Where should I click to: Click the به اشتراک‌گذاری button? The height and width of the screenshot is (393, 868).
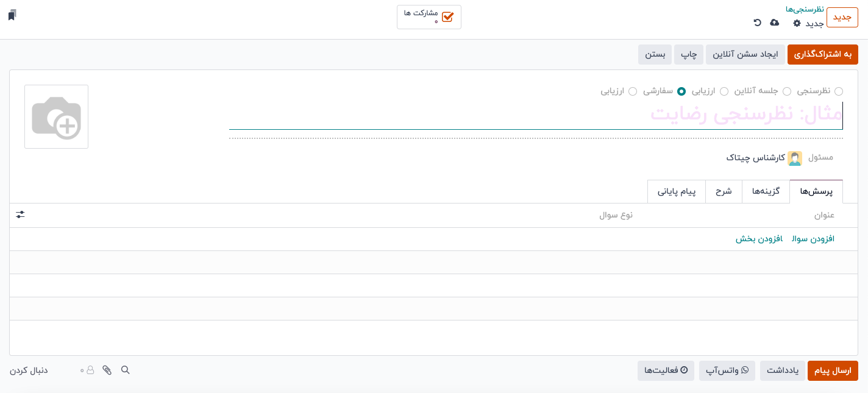pyautogui.click(x=822, y=54)
